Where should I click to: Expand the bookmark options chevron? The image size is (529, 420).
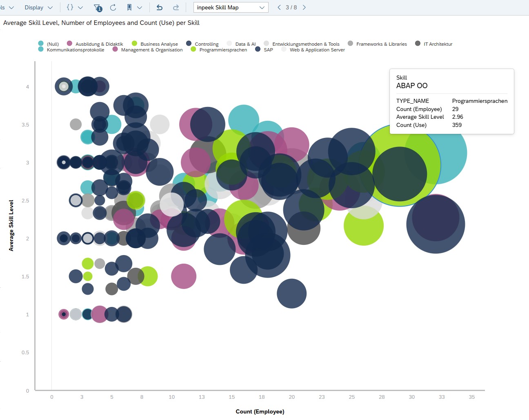[x=140, y=7]
